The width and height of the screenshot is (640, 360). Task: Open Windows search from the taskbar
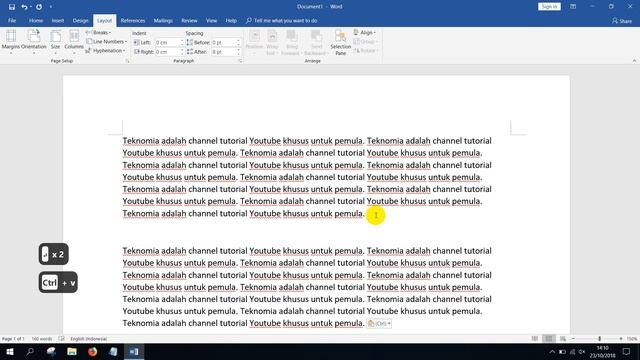point(30,352)
